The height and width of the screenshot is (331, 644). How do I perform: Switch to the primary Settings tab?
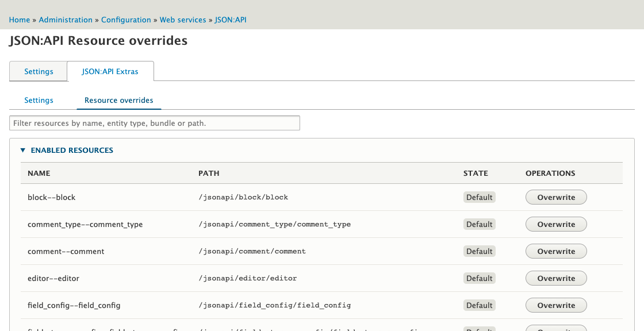click(x=39, y=71)
